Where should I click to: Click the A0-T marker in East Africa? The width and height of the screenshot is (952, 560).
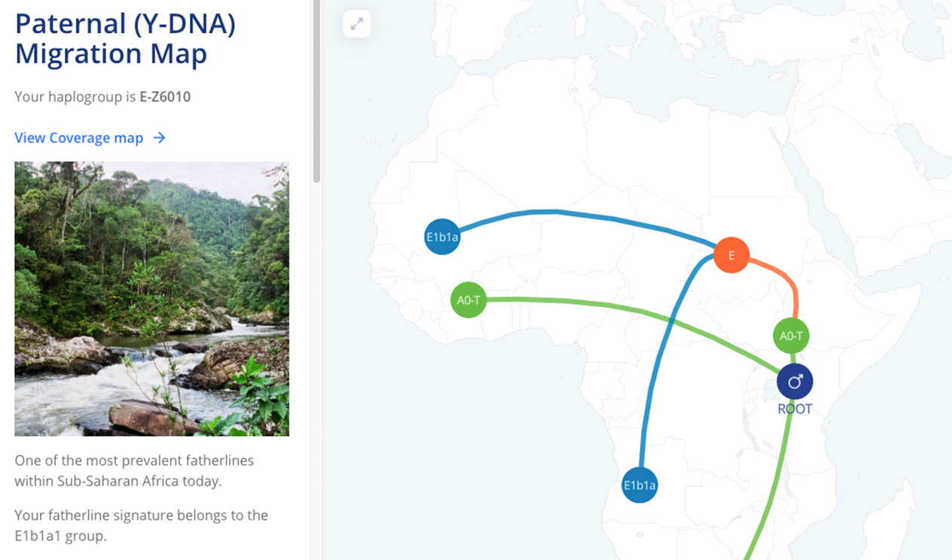[790, 336]
